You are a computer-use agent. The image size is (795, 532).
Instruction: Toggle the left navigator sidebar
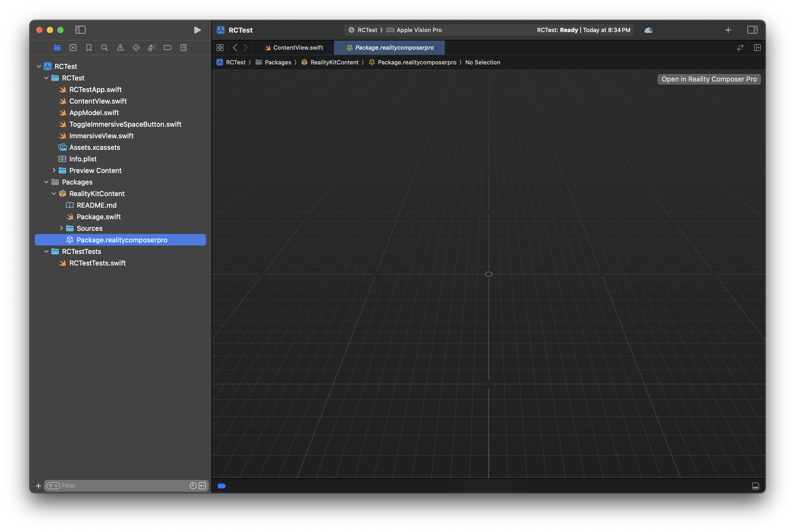80,30
